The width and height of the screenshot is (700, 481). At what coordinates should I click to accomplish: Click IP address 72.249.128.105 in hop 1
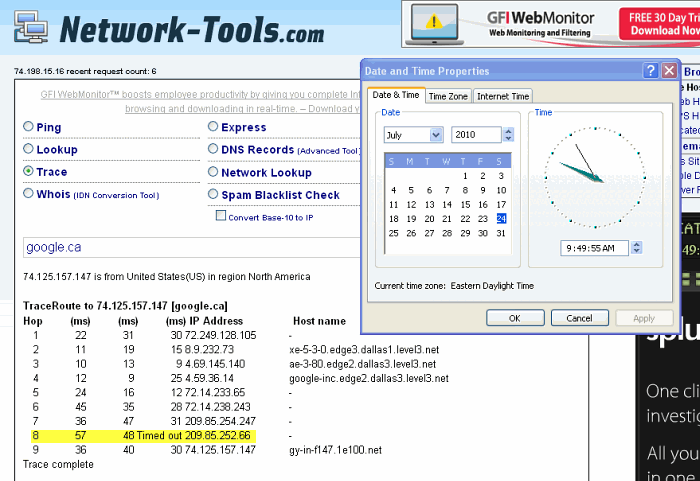pyautogui.click(x=221, y=335)
